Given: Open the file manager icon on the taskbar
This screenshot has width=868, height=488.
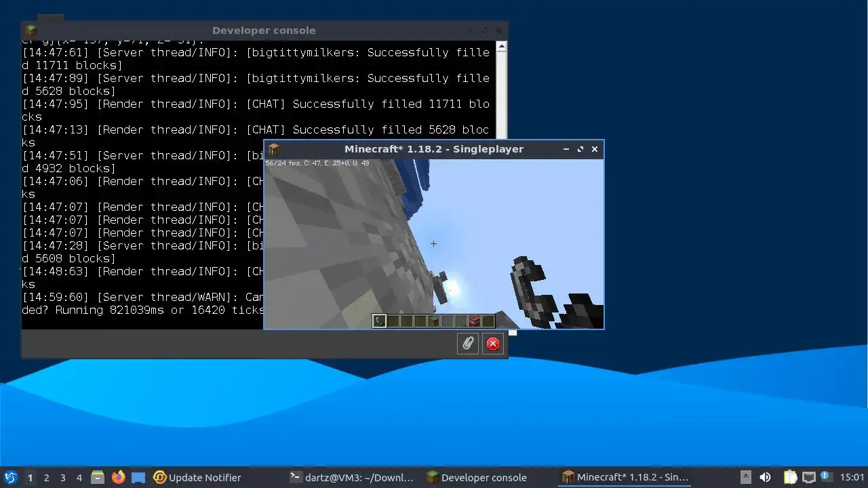Looking at the screenshot, I should coord(97,477).
